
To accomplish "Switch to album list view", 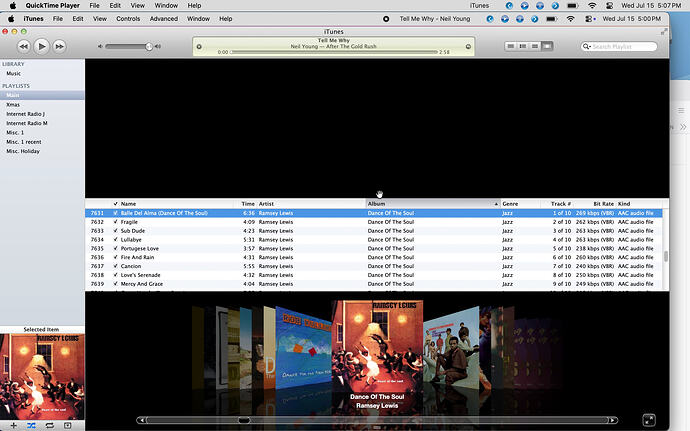I will point(523,46).
